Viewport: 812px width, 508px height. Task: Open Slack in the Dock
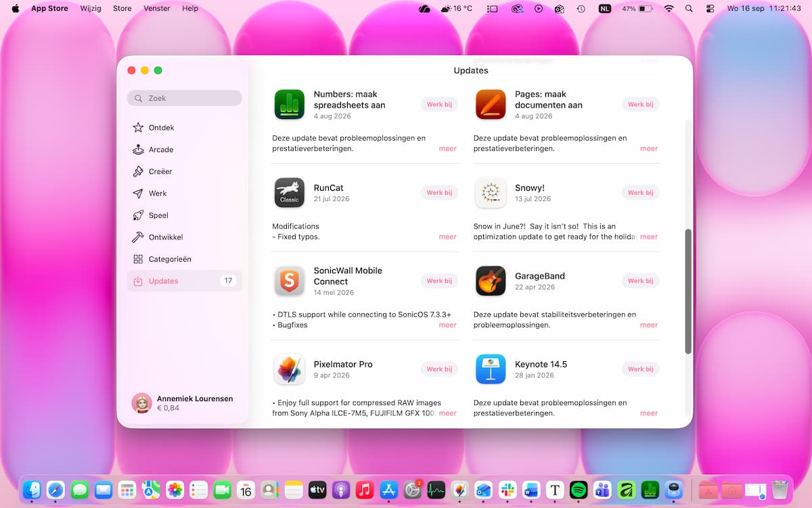507,490
